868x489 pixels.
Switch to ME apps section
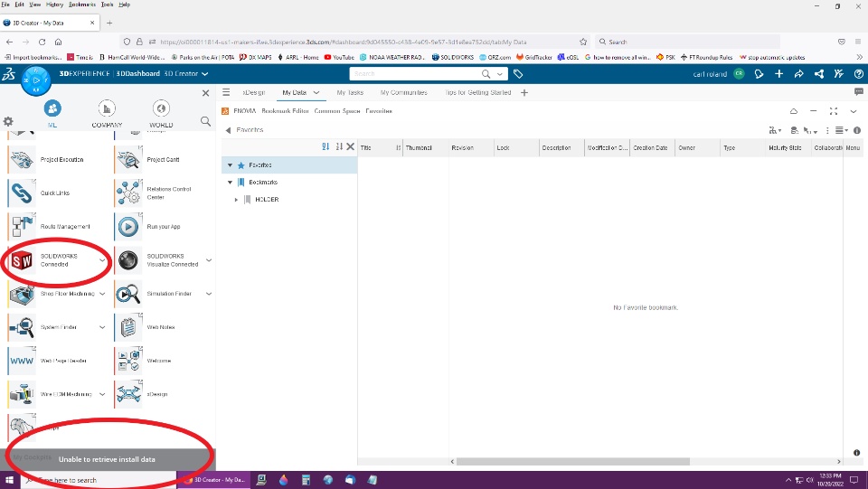[x=52, y=114]
